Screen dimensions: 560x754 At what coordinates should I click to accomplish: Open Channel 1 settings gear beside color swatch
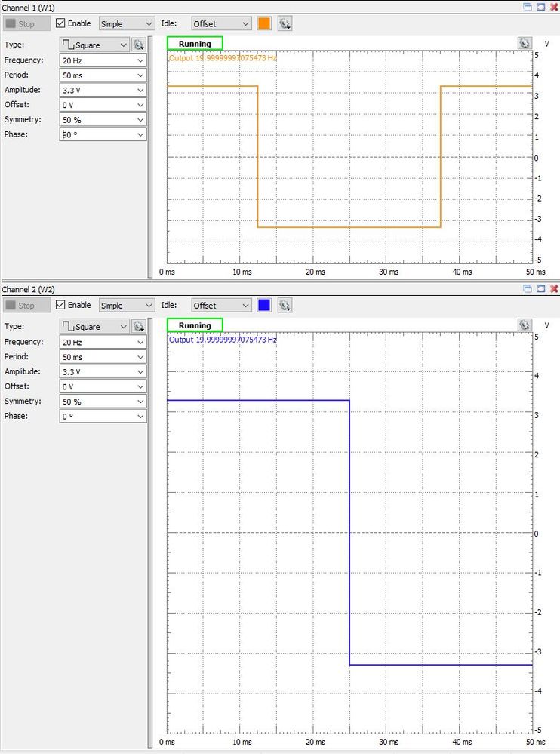[285, 23]
